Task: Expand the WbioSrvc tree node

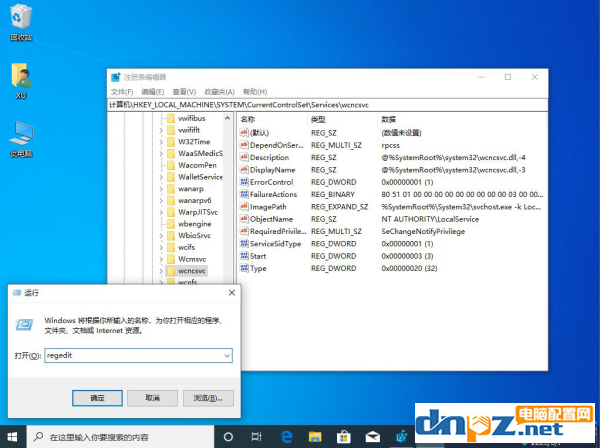Action: (161, 236)
